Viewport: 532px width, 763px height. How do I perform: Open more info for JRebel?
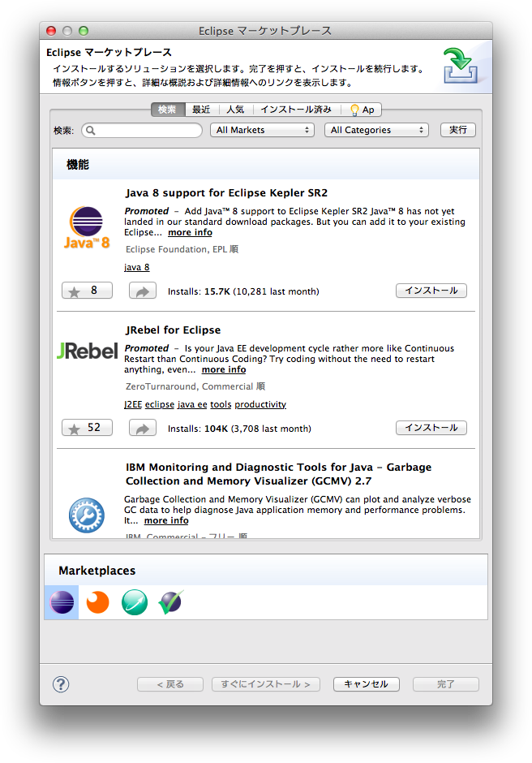tap(224, 370)
